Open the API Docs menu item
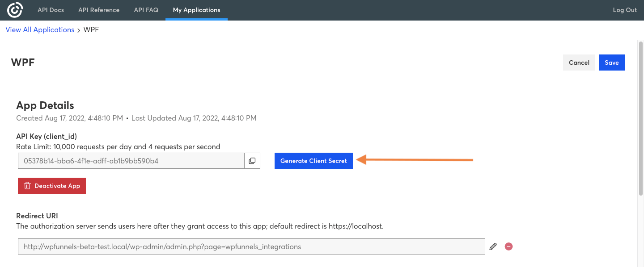The image size is (644, 267). (x=51, y=10)
